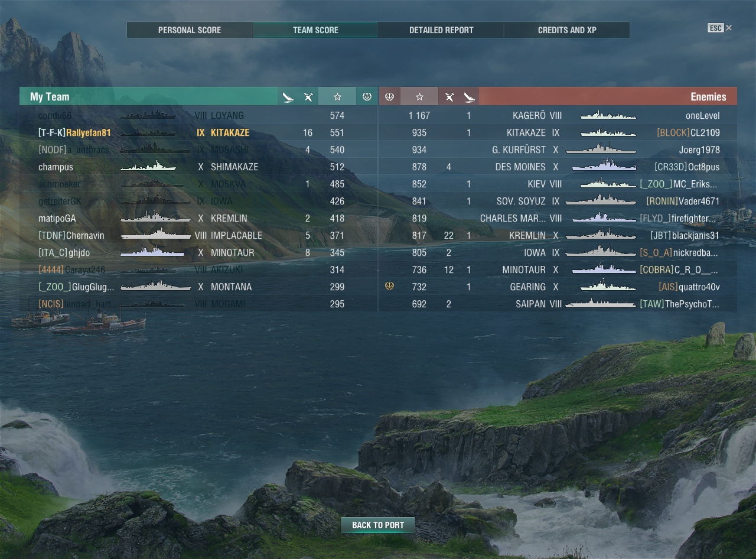Click the Enemies anchor medal column icon

pos(389,97)
